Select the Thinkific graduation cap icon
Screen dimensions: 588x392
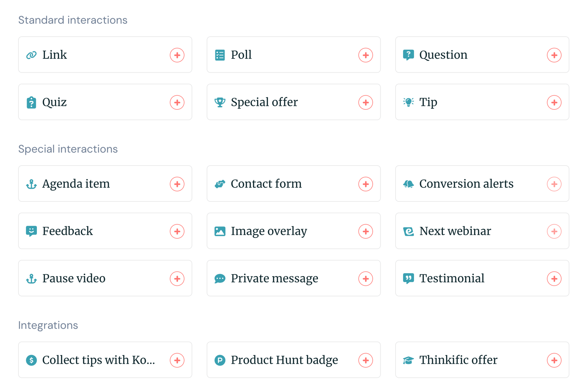coord(409,360)
